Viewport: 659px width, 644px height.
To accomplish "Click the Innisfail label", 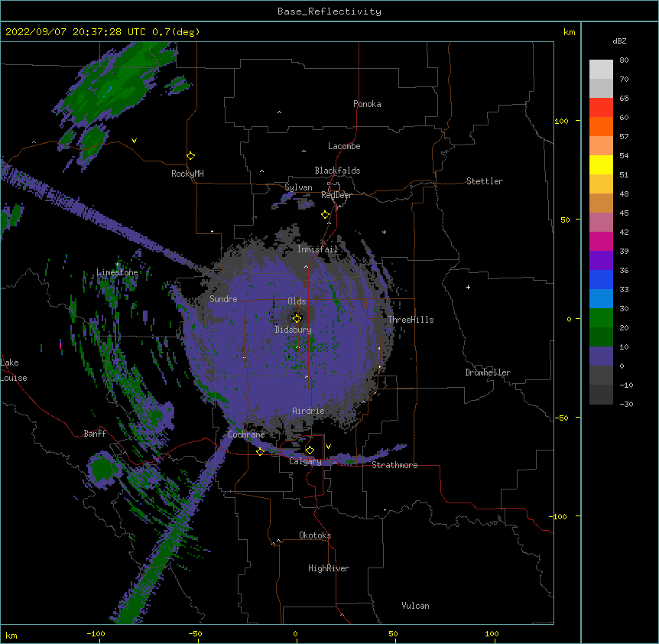I will (x=317, y=249).
